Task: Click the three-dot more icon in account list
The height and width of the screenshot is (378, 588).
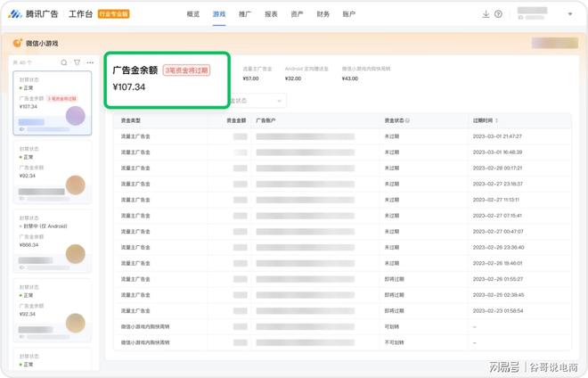Action: click(90, 62)
